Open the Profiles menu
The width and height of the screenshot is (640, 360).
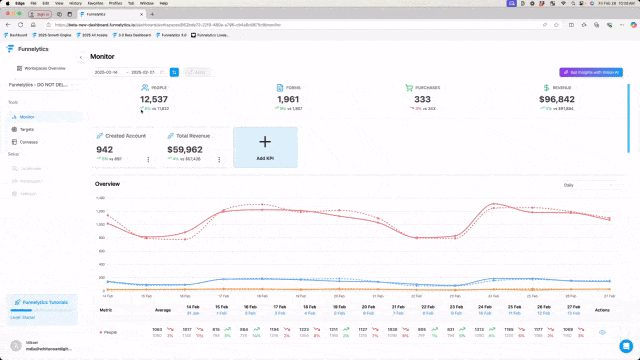(116, 3)
